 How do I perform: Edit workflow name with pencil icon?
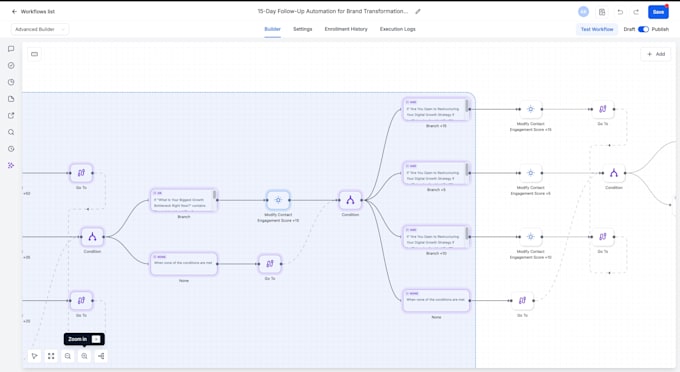[418, 12]
